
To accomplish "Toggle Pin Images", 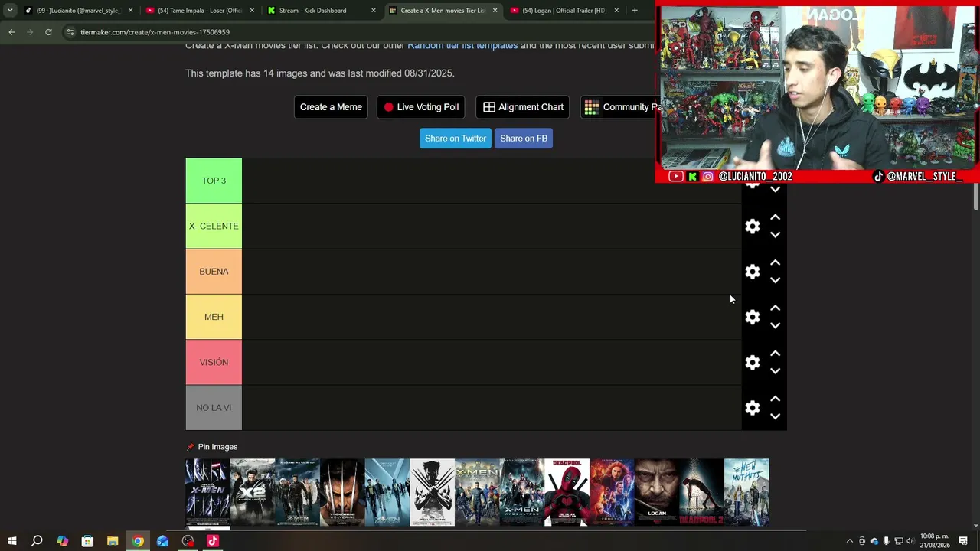I will pyautogui.click(x=212, y=447).
